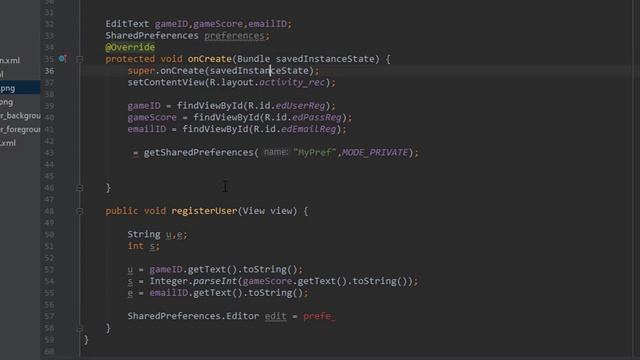Image resolution: width=640 pixels, height=360 pixels.
Task: Open the r_backgrou file in project tree
Action: [x=20, y=116]
